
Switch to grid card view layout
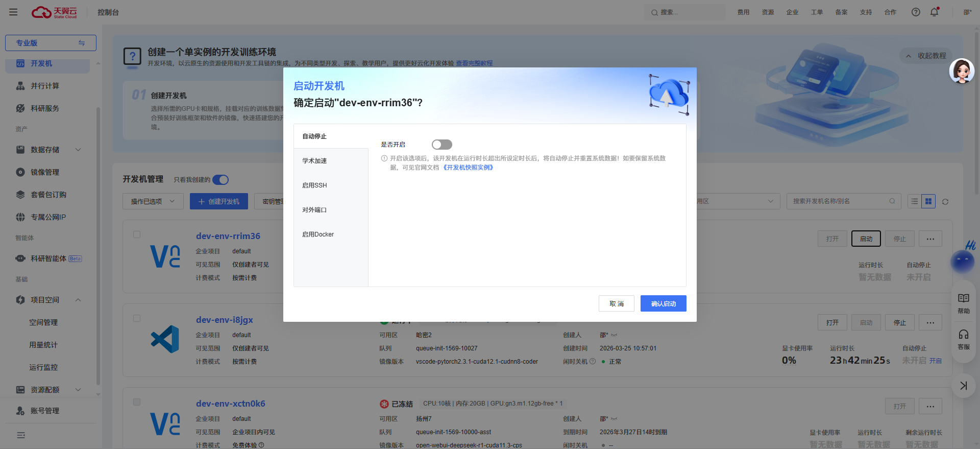928,201
